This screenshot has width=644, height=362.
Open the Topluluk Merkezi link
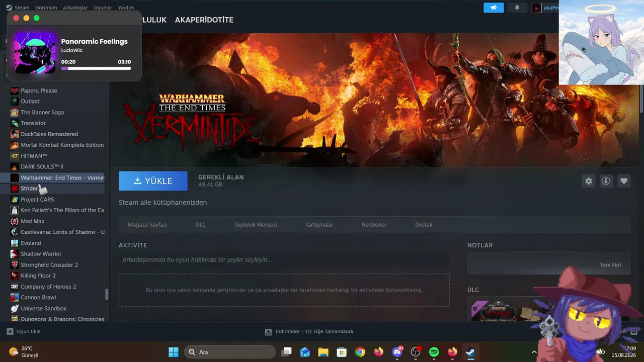coord(256,225)
